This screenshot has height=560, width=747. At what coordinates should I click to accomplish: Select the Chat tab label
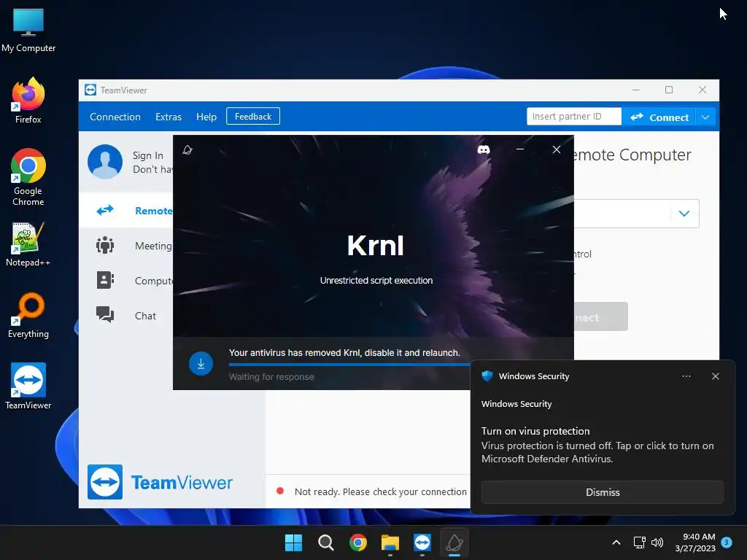145,316
